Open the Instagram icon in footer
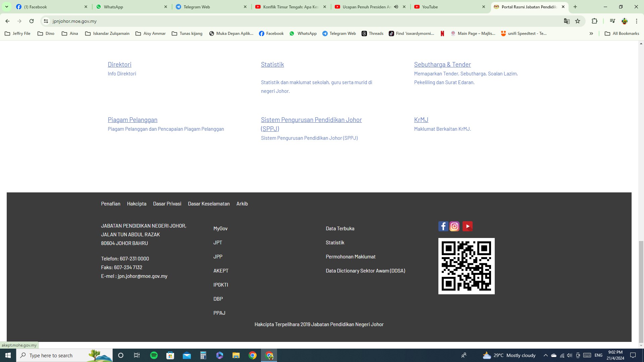Image resolution: width=644 pixels, height=362 pixels. pos(454,226)
